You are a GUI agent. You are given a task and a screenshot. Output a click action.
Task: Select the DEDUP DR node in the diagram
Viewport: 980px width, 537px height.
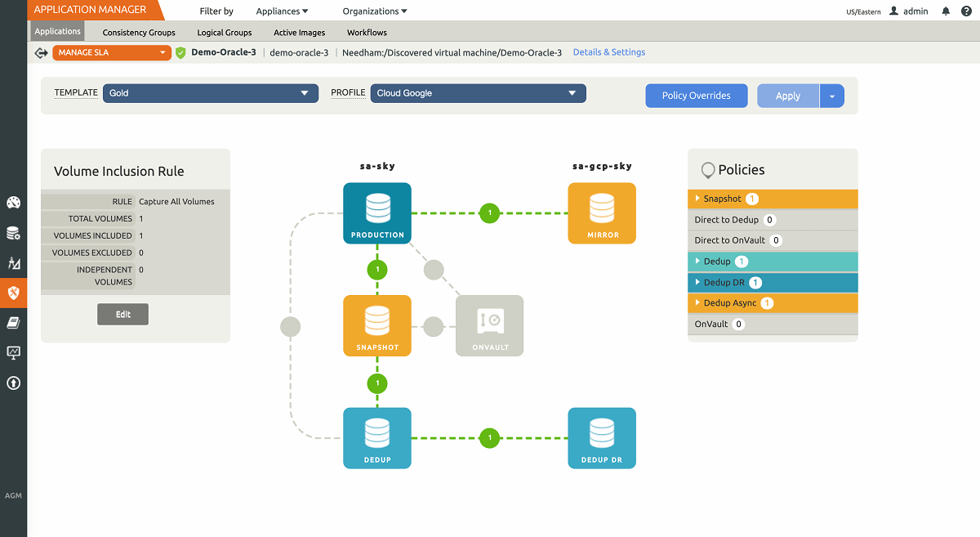coord(602,437)
